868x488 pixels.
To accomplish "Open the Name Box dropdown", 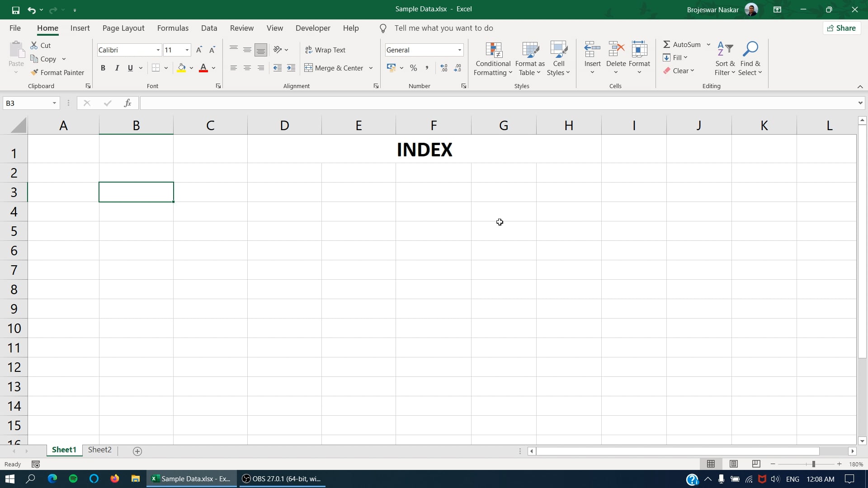I will pos(54,103).
